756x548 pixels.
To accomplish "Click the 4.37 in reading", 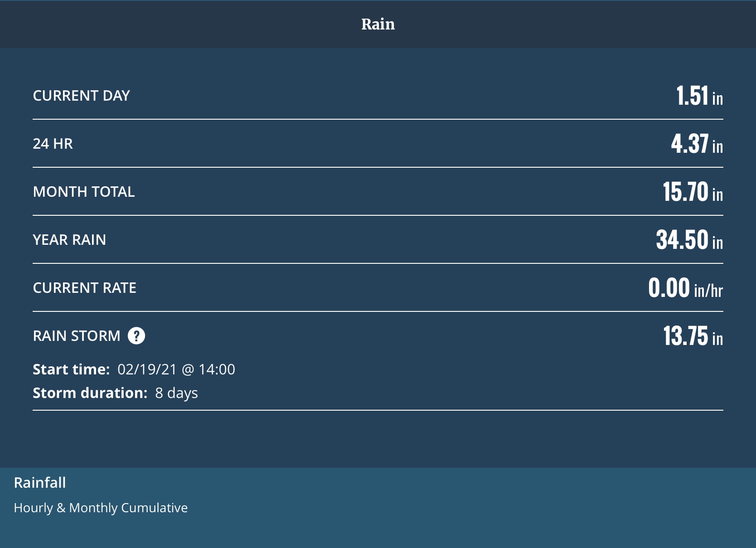I will (x=696, y=144).
